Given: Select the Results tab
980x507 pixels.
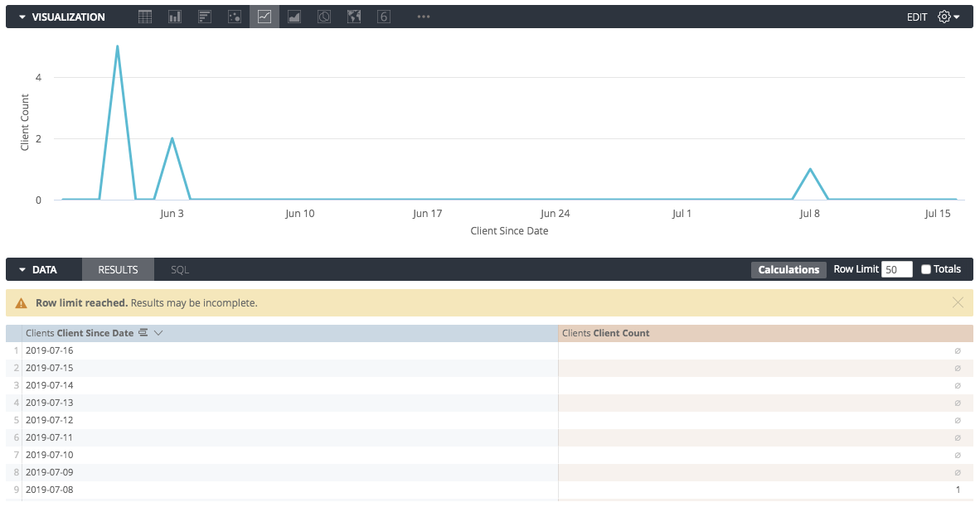Looking at the screenshot, I should [x=118, y=270].
